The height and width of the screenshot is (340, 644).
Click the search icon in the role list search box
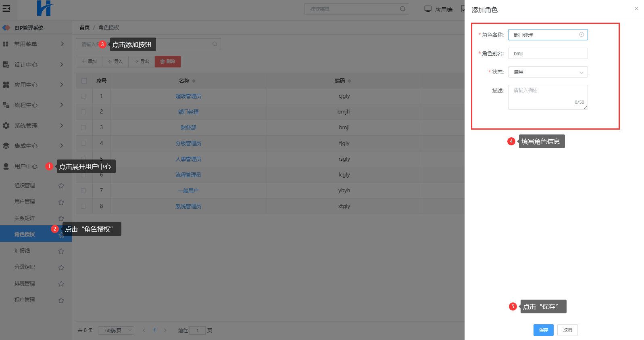[x=215, y=44]
